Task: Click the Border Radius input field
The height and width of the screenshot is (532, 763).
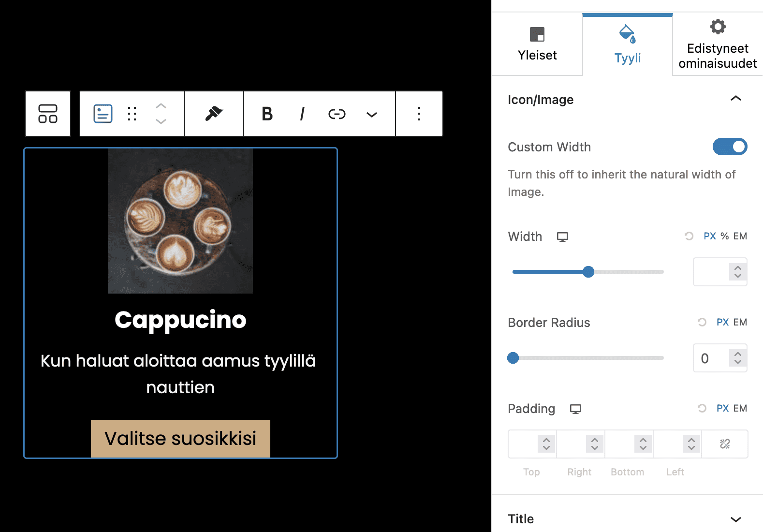Action: pyautogui.click(x=711, y=358)
